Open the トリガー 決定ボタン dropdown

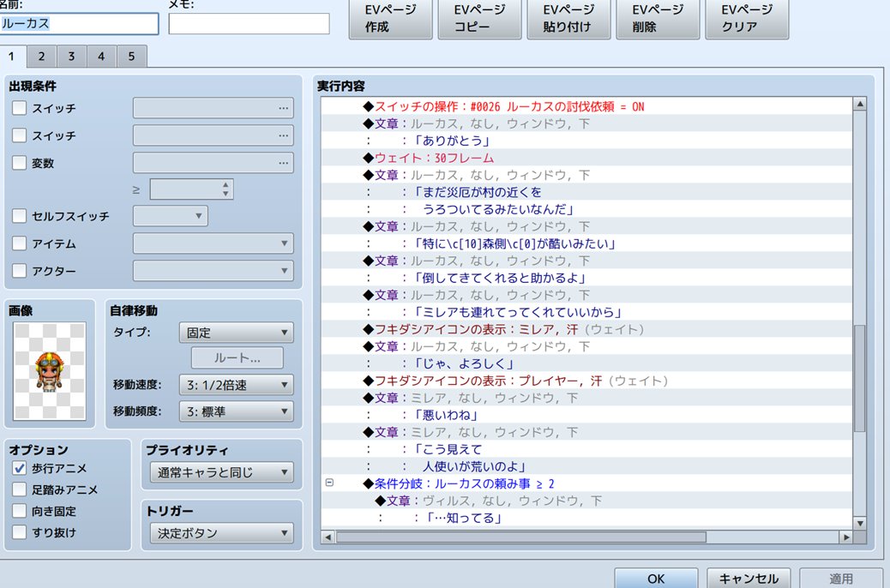tap(222, 533)
